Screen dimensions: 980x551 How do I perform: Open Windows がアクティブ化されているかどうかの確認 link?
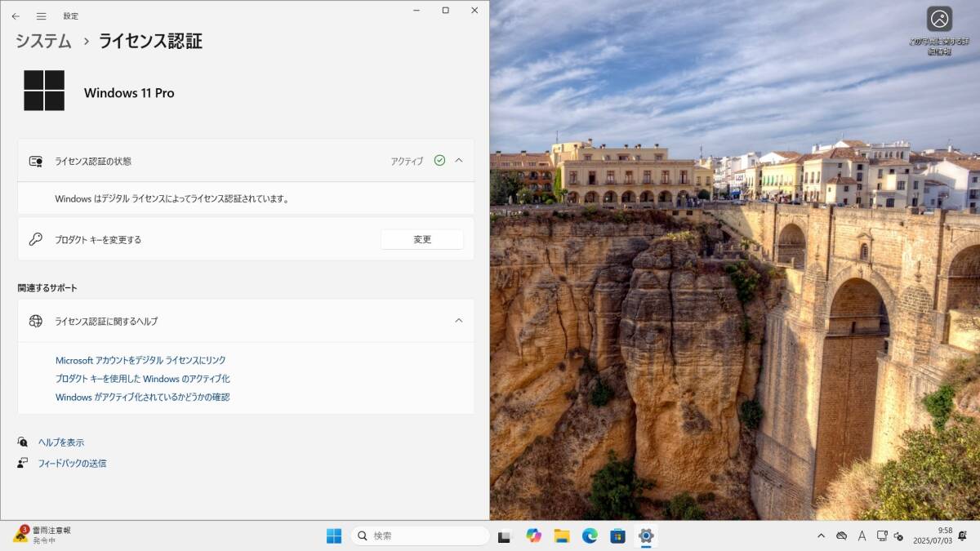point(143,398)
